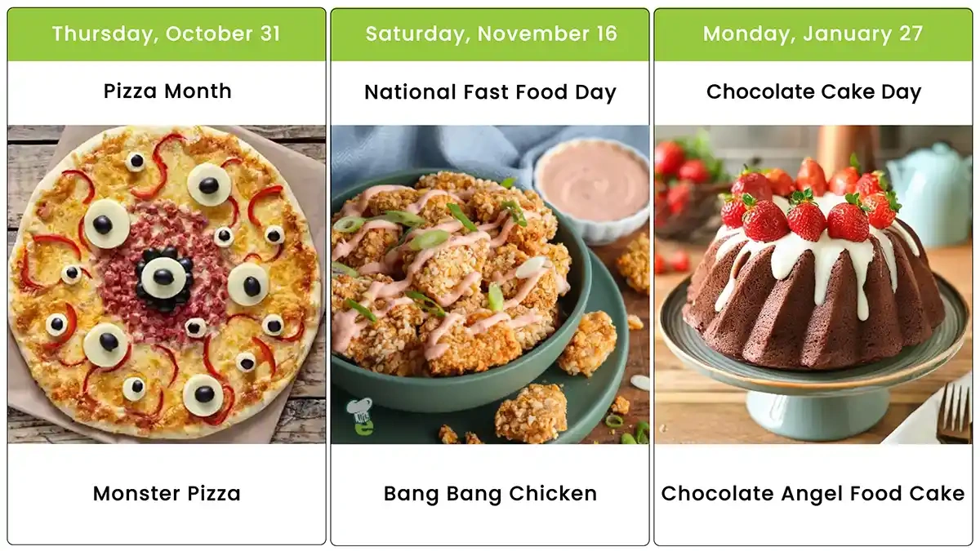Click the chef hat logo watermark
This screenshot has height=551, width=980.
tap(360, 415)
